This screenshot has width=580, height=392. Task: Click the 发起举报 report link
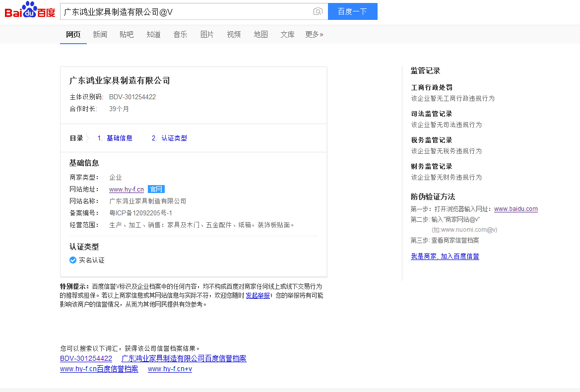258,295
